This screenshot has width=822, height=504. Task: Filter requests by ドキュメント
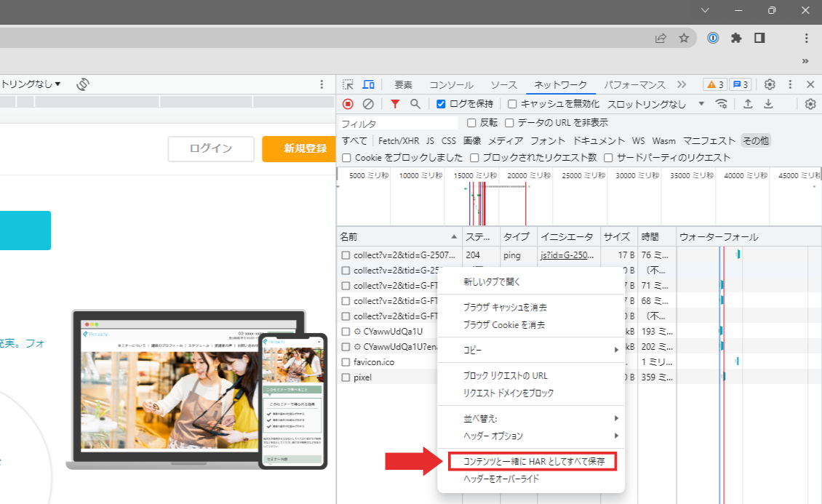coord(598,140)
